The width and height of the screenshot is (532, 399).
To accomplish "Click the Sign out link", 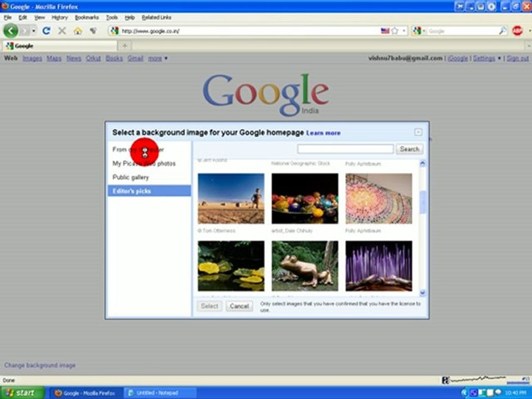I will (518, 58).
